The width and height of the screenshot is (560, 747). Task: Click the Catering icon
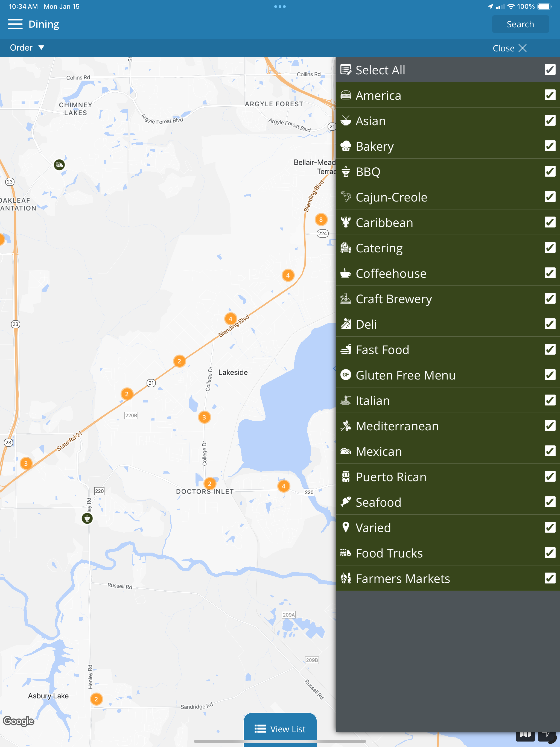[x=346, y=248]
